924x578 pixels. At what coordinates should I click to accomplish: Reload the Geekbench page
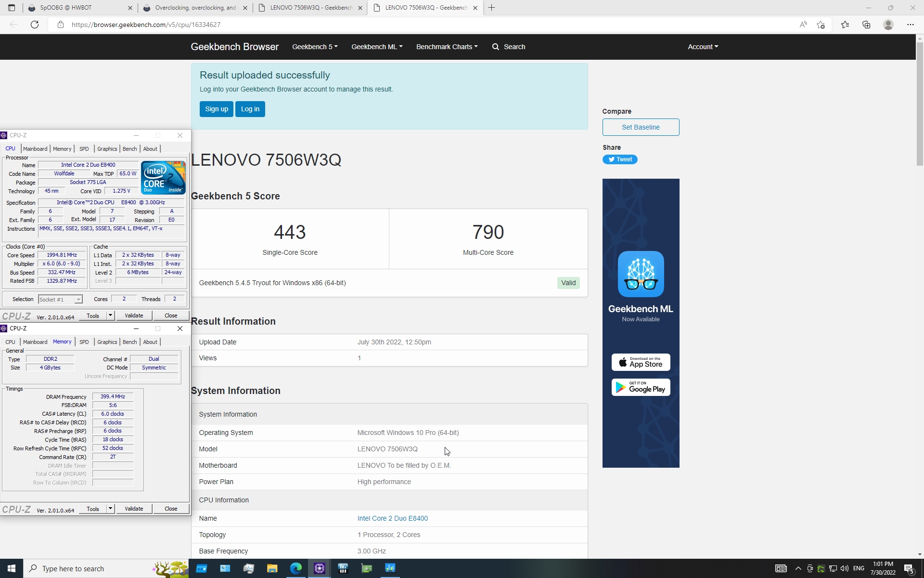pos(35,25)
